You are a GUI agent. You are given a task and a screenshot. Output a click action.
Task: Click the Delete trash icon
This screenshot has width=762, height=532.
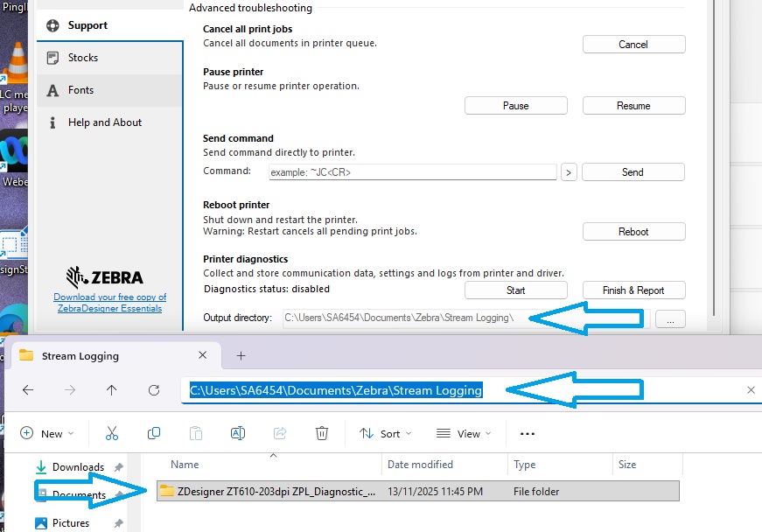(322, 433)
